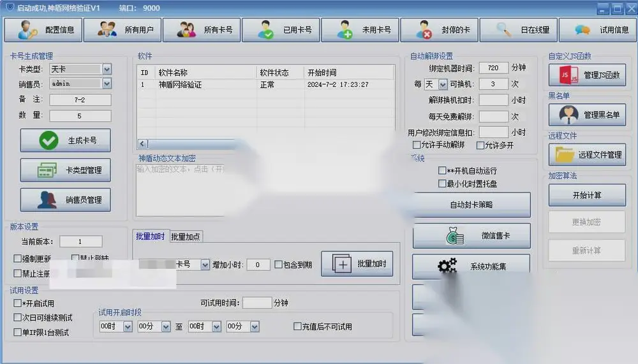This screenshot has width=638, height=364.
Task: Click 软件名称 column header
Action: pyautogui.click(x=205, y=73)
